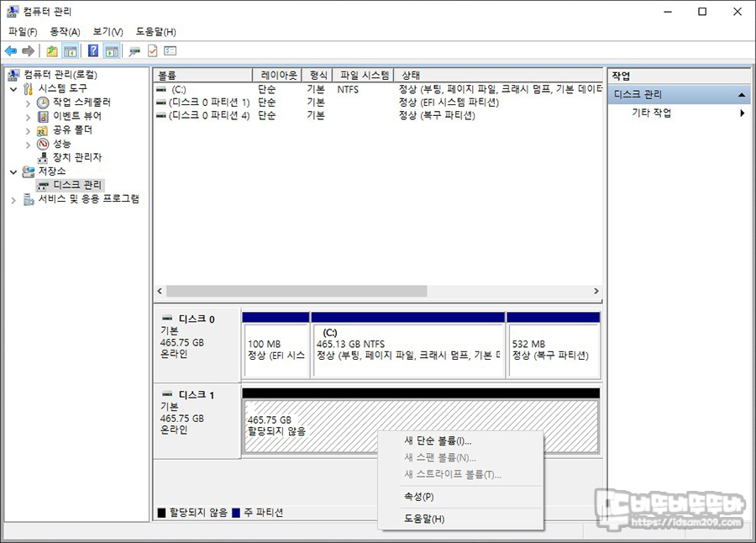Expand 서비스 및 응용 프로그램 node
Image resolution: width=756 pixels, height=543 pixels.
point(13,200)
